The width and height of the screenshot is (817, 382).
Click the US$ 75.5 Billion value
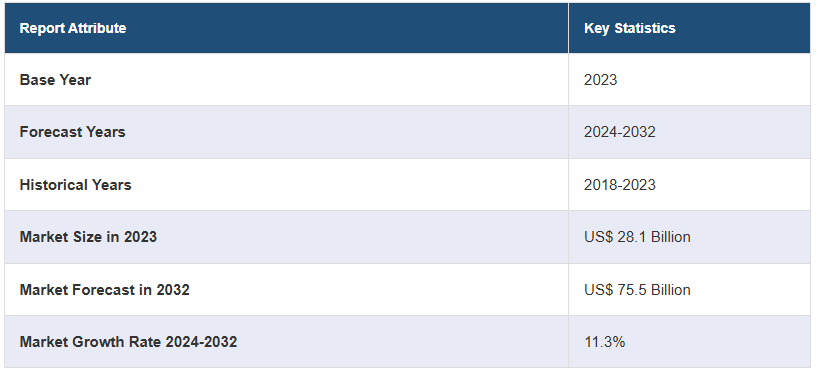point(637,290)
